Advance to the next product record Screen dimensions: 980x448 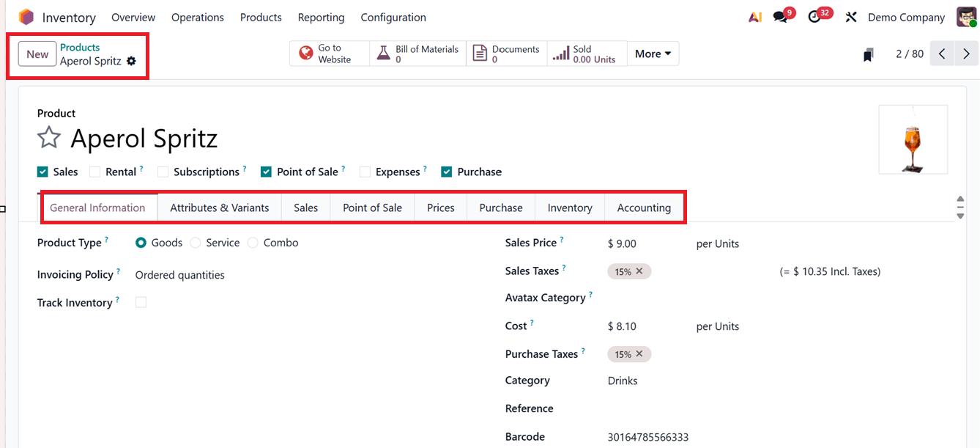966,53
